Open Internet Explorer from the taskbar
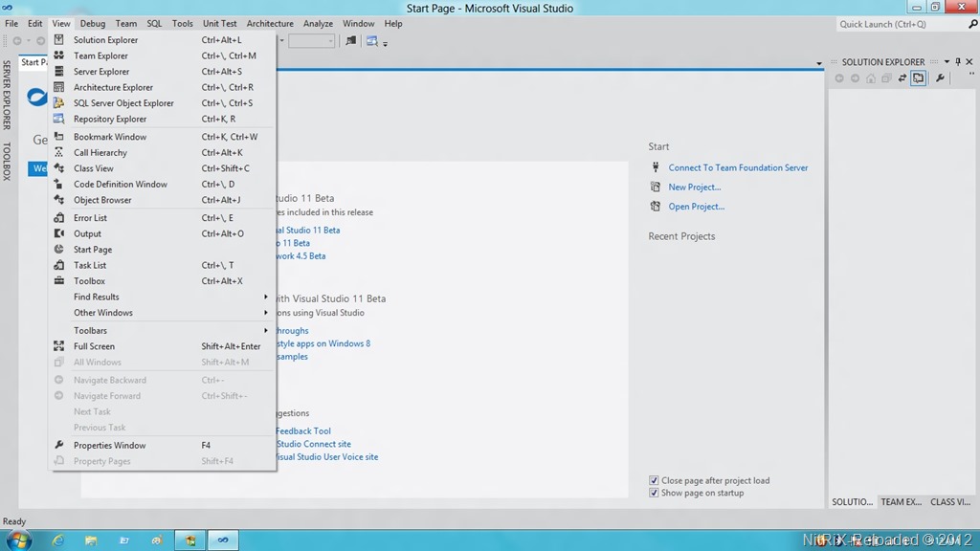980x551 pixels. pyautogui.click(x=57, y=540)
